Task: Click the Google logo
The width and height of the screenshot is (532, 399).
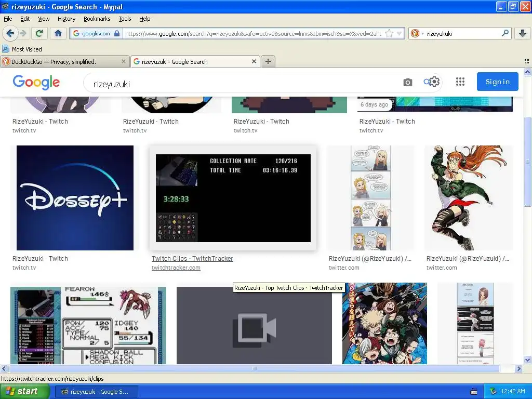Action: click(36, 82)
